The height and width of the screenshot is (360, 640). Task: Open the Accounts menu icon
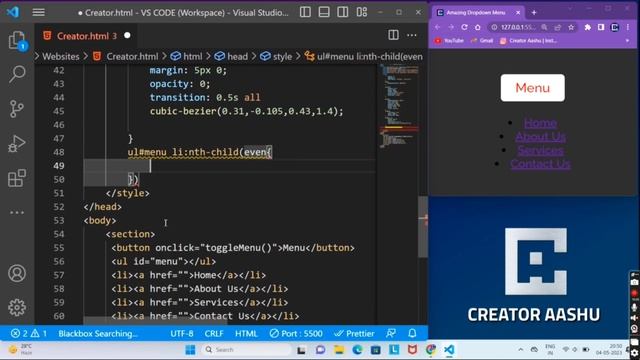pyautogui.click(x=17, y=273)
